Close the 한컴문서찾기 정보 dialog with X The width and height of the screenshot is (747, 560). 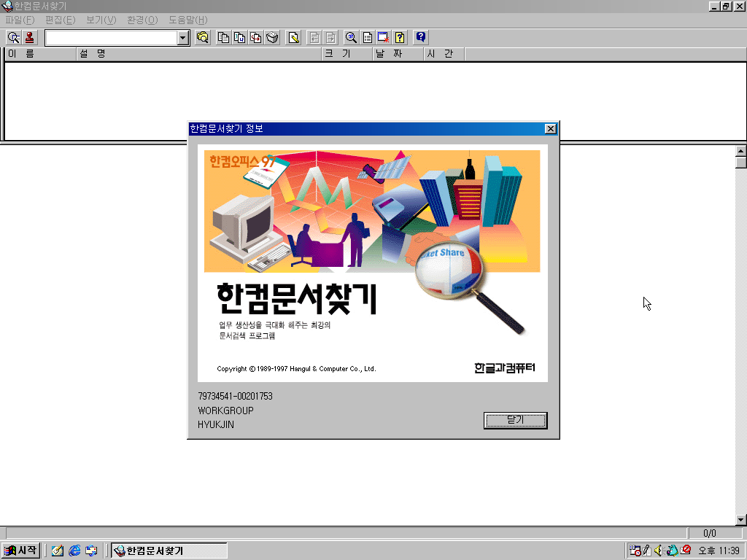pyautogui.click(x=551, y=128)
